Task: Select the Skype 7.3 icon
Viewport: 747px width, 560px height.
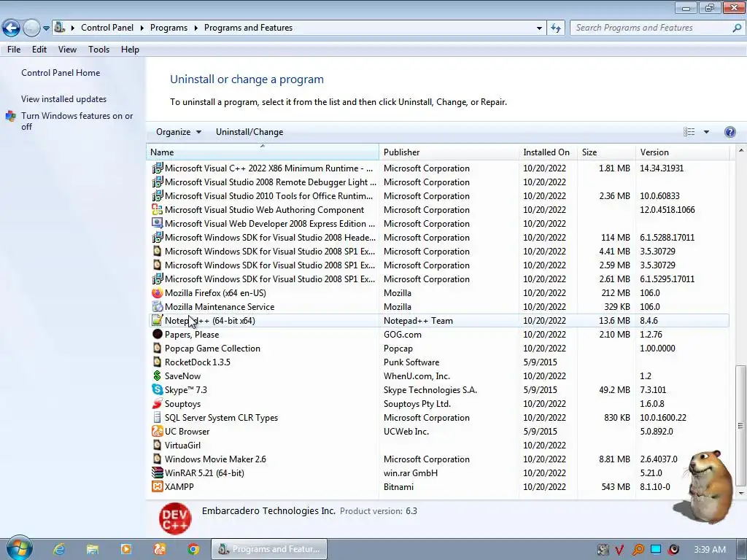Action: coord(157,389)
